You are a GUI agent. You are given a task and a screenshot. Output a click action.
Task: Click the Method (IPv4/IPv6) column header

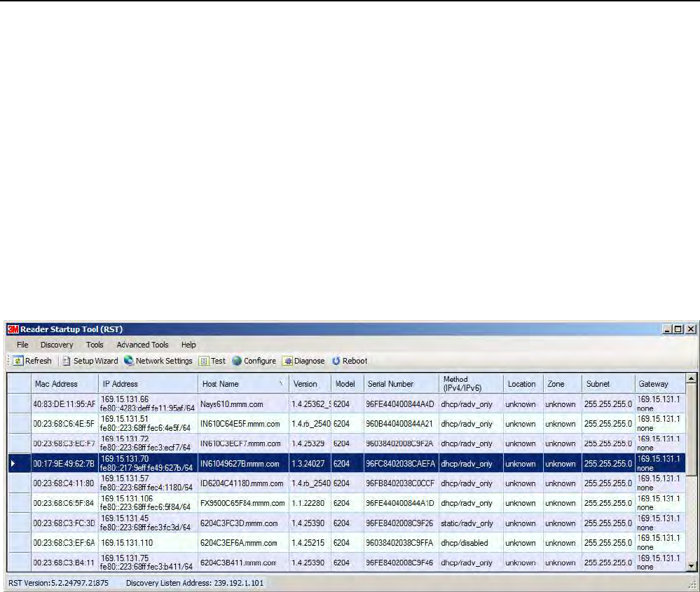(471, 383)
